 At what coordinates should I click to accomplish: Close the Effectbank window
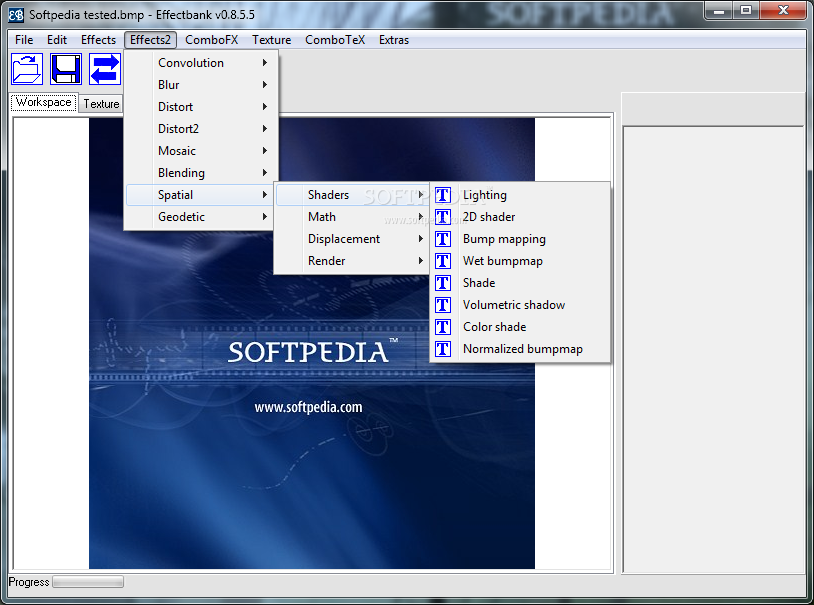(x=783, y=10)
